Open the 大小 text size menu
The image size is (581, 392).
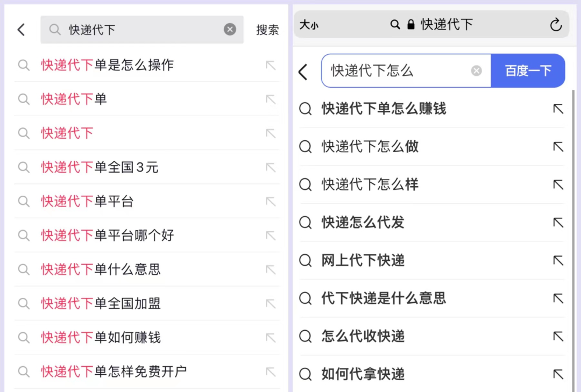pyautogui.click(x=309, y=25)
